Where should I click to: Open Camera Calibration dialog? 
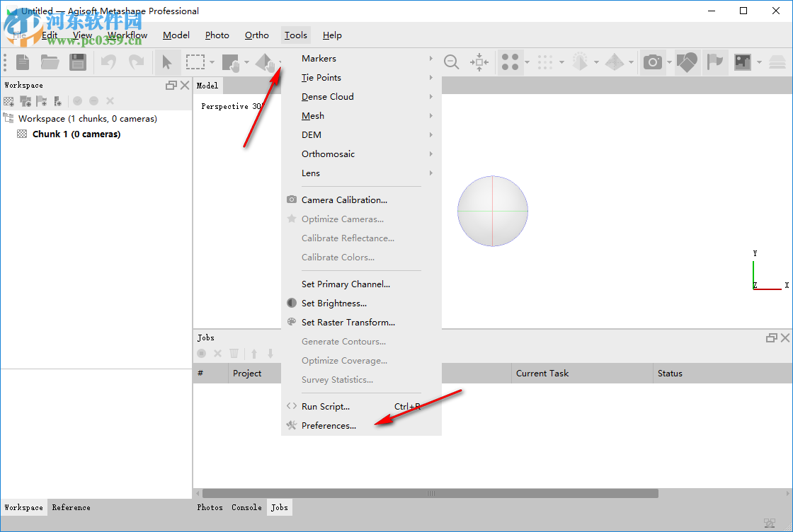pyautogui.click(x=346, y=199)
